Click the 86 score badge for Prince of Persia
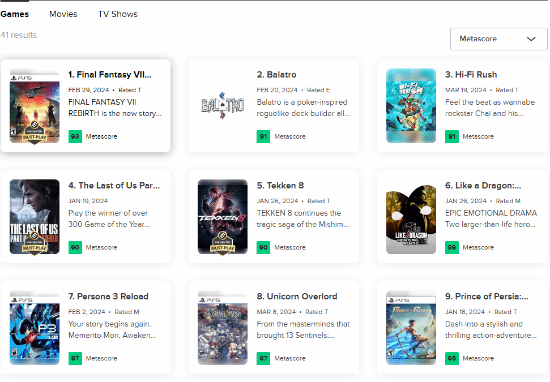The image size is (550, 382). [452, 358]
